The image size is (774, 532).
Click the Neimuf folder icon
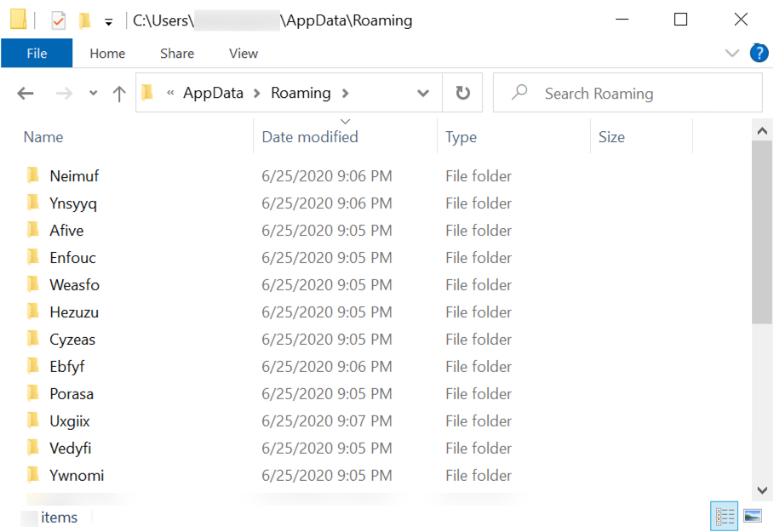tap(33, 175)
